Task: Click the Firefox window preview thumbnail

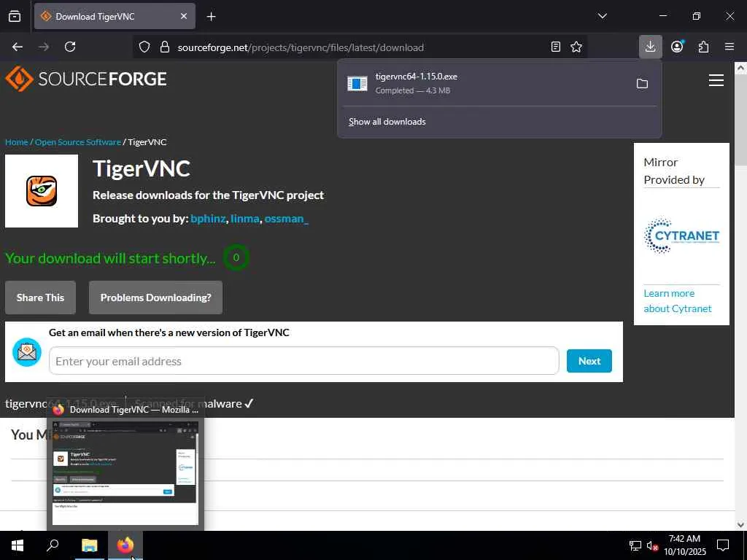Action: 125,472
